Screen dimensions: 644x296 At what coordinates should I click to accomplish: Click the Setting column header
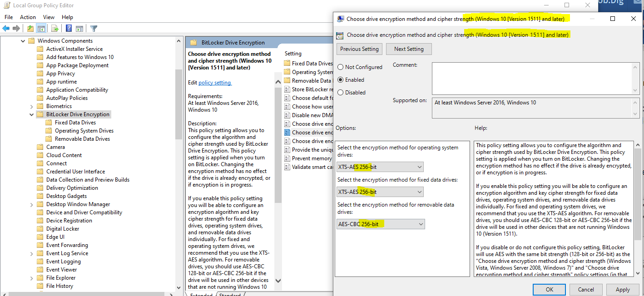(293, 53)
